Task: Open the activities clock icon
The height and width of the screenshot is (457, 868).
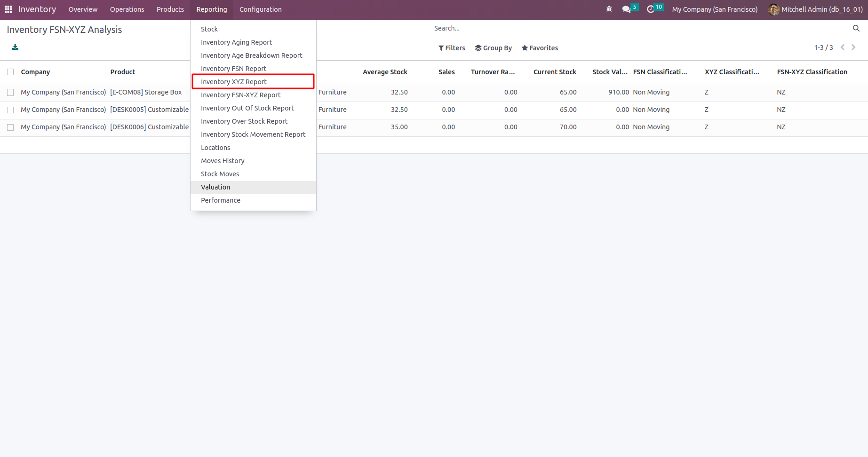Action: 651,9
